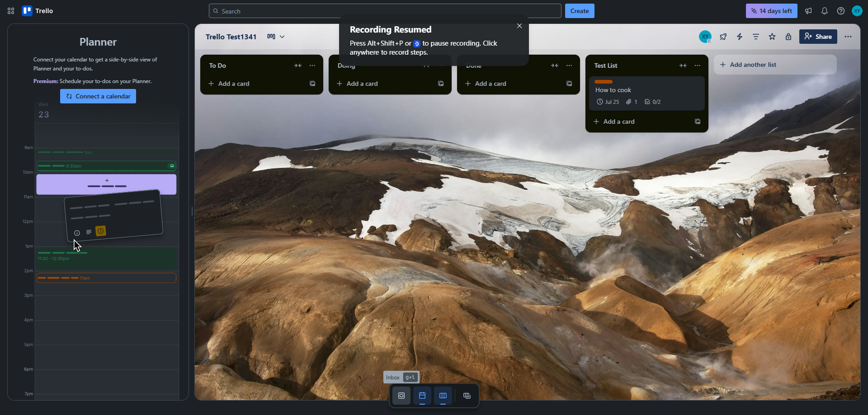Screen dimensions: 868x415
Task: Open the board view switcher dropdown
Action: [x=276, y=37]
